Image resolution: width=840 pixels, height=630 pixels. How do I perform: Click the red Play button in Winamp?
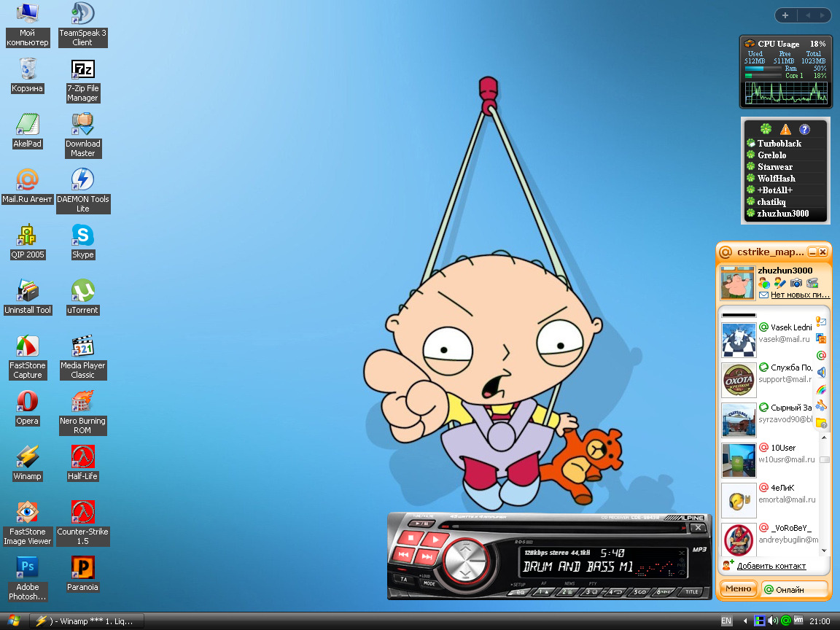click(x=435, y=539)
